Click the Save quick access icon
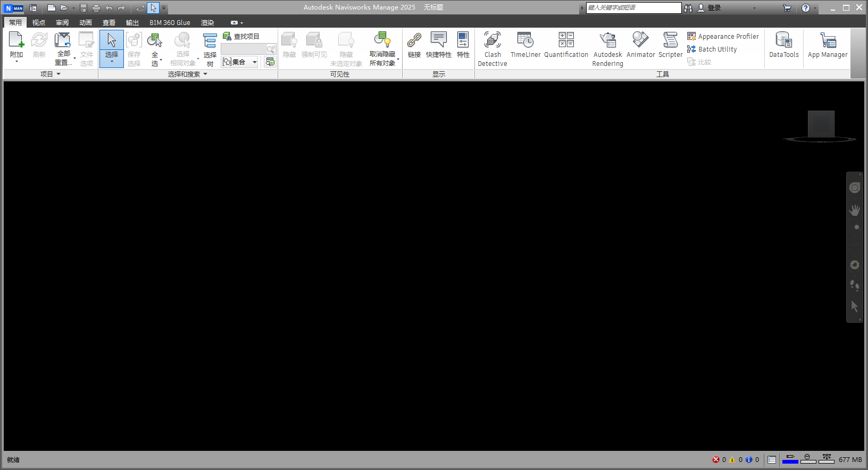The image size is (868, 470). 84,8
